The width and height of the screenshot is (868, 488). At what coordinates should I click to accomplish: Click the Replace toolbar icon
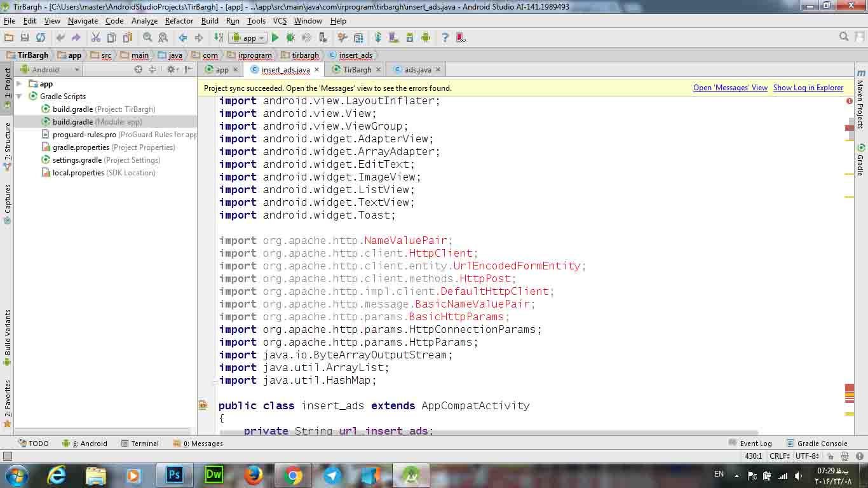tap(163, 38)
